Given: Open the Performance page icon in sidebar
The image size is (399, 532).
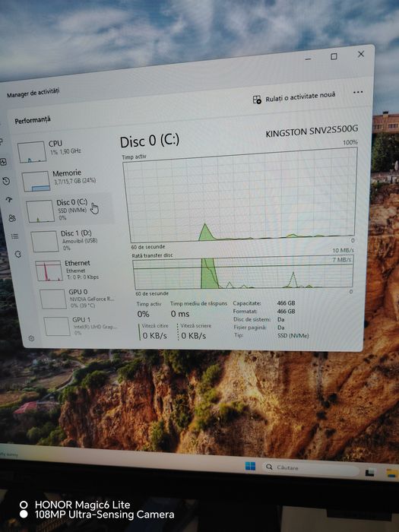Looking at the screenshot, I should [x=4, y=162].
